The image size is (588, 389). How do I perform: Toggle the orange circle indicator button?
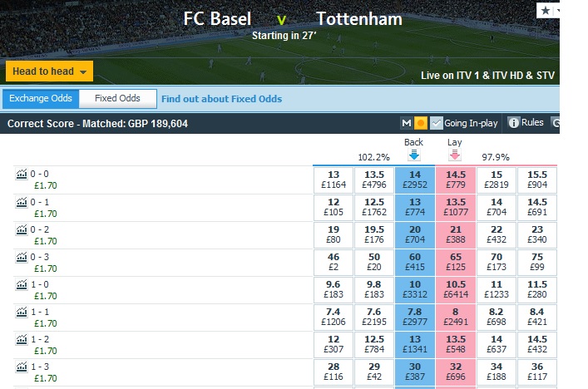(421, 123)
